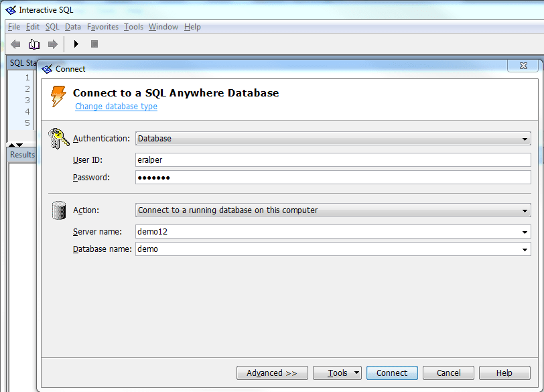Image resolution: width=544 pixels, height=392 pixels.
Task: Click the orange lightning bolt icon
Action: tap(58, 96)
